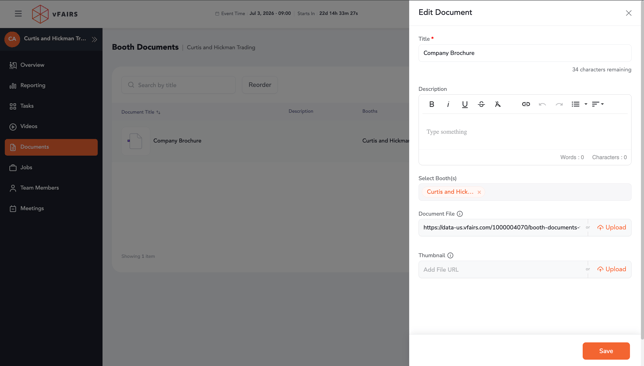The height and width of the screenshot is (366, 644).
Task: Toggle underline formatting button
Action: [x=465, y=104]
